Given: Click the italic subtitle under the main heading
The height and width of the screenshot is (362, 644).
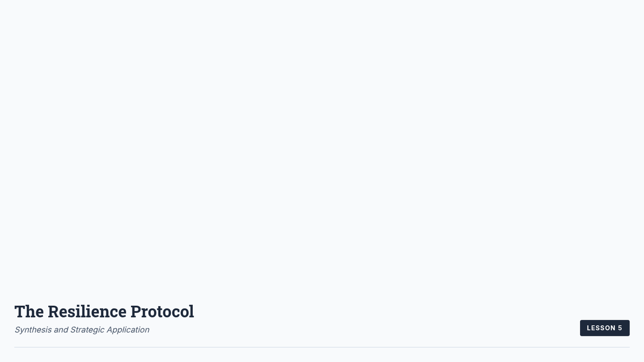Looking at the screenshot, I should click(x=82, y=330).
